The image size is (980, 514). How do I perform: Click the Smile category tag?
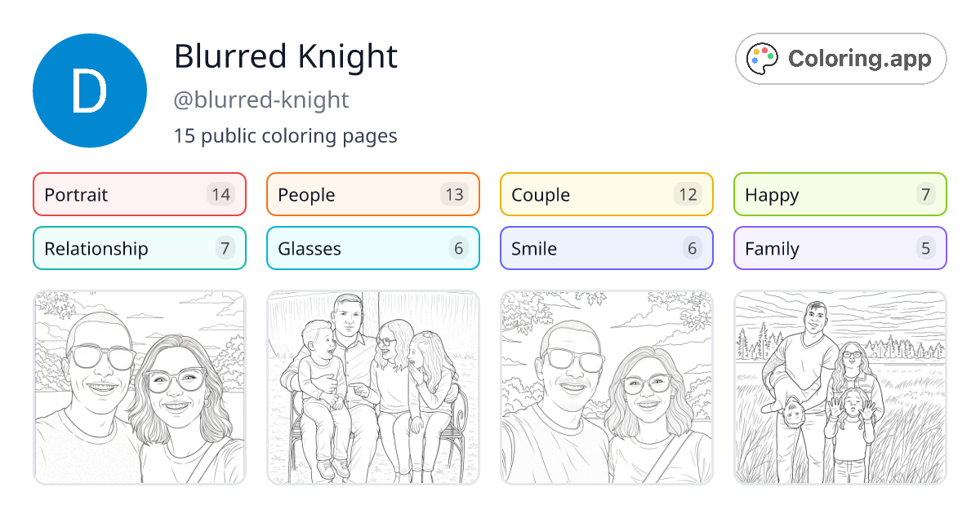click(x=606, y=248)
